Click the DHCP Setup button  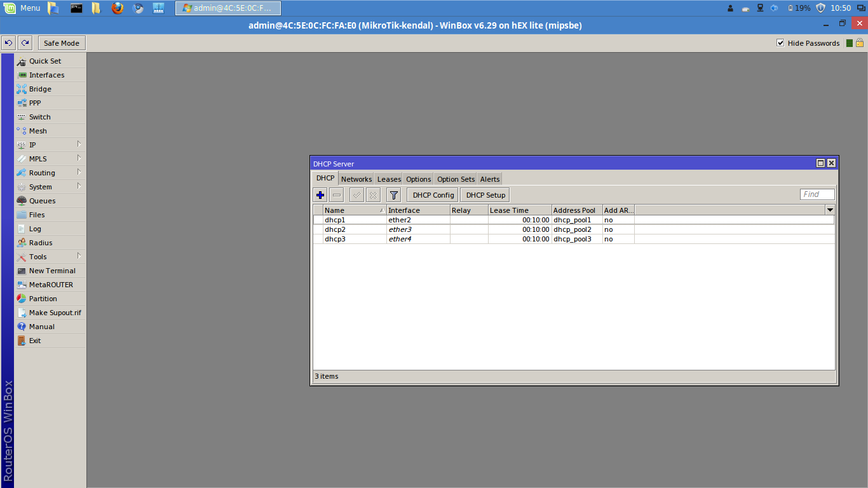(x=485, y=195)
